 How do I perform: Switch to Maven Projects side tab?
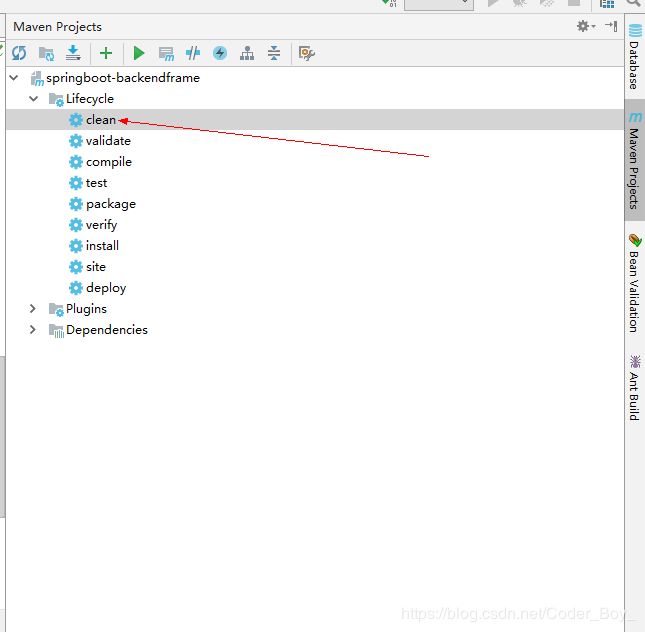point(635,160)
